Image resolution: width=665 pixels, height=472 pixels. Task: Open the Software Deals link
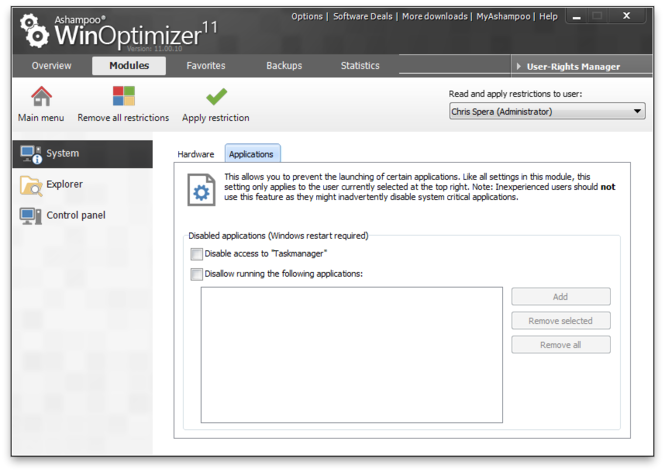click(363, 17)
